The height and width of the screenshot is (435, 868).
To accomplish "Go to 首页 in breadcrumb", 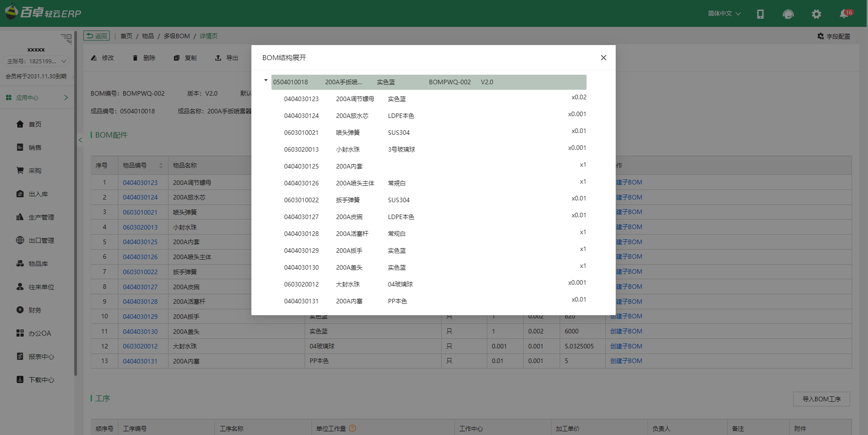I will pyautogui.click(x=126, y=36).
